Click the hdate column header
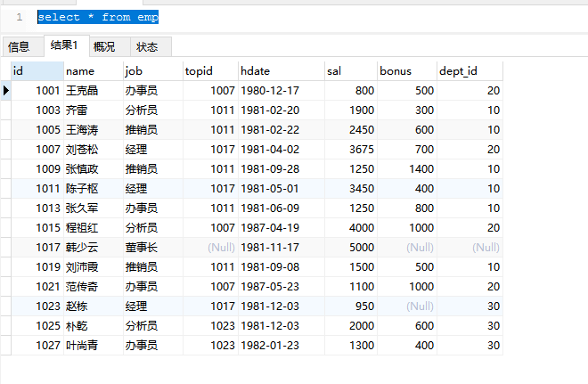The height and width of the screenshot is (384, 588). [282, 71]
